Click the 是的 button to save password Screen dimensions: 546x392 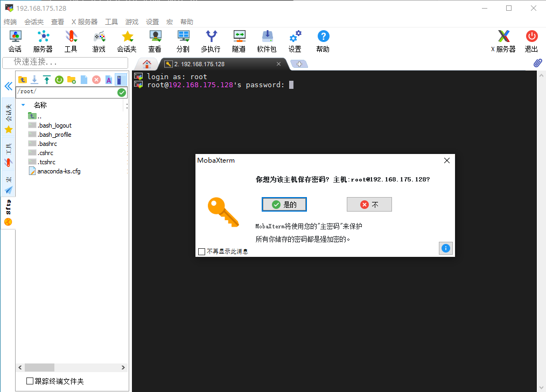284,205
